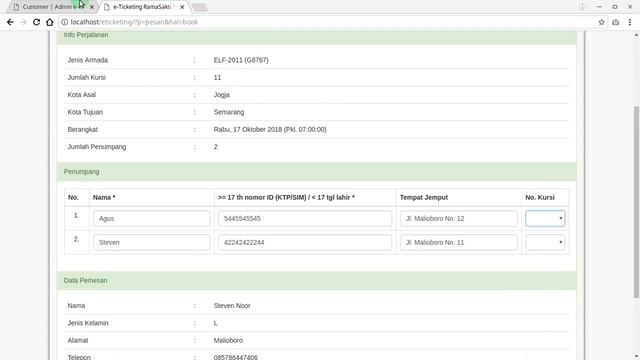Edit pickup field Jl. Malioboro No. 11

[x=459, y=242]
